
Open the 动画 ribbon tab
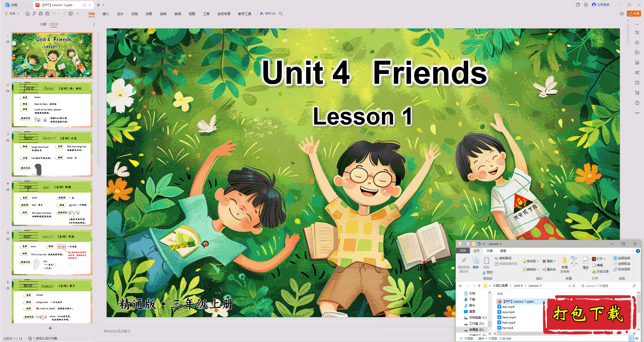[149, 14]
